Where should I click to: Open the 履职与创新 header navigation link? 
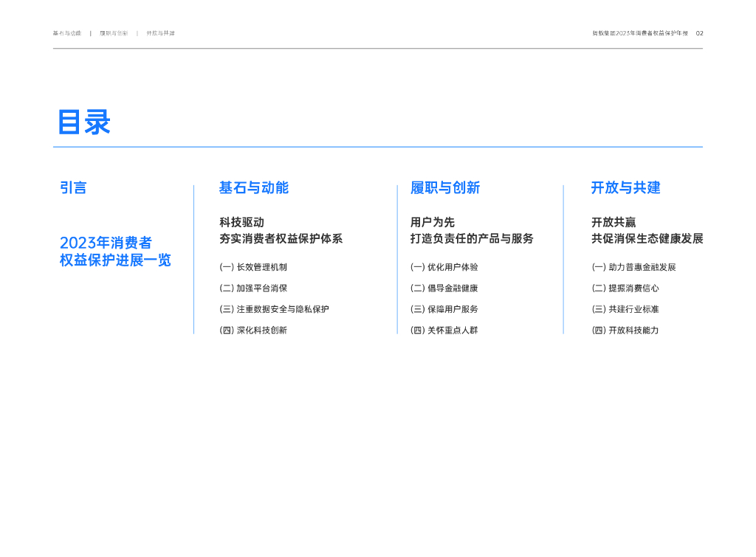tap(114, 33)
